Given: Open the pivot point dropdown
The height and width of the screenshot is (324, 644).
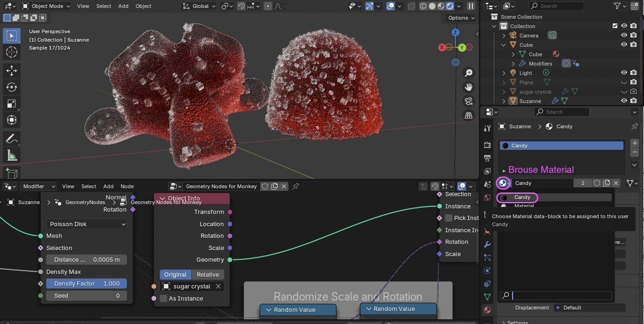Looking at the screenshot, I should (x=227, y=6).
